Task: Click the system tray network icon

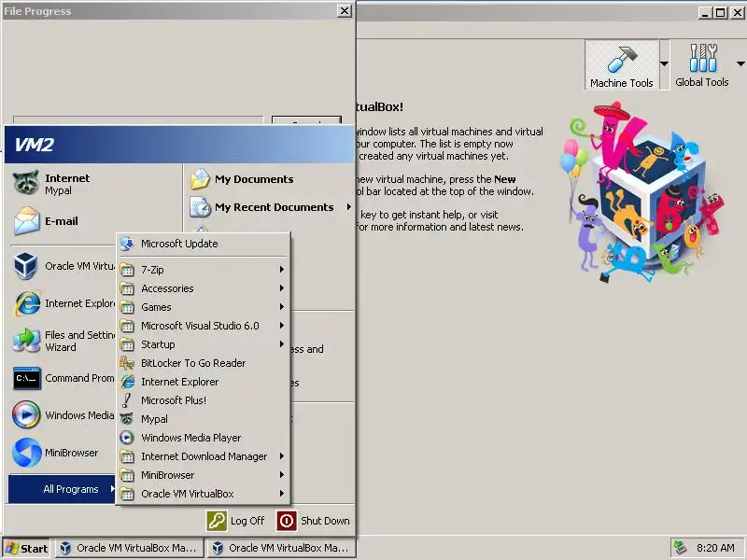Action: pyautogui.click(x=681, y=548)
